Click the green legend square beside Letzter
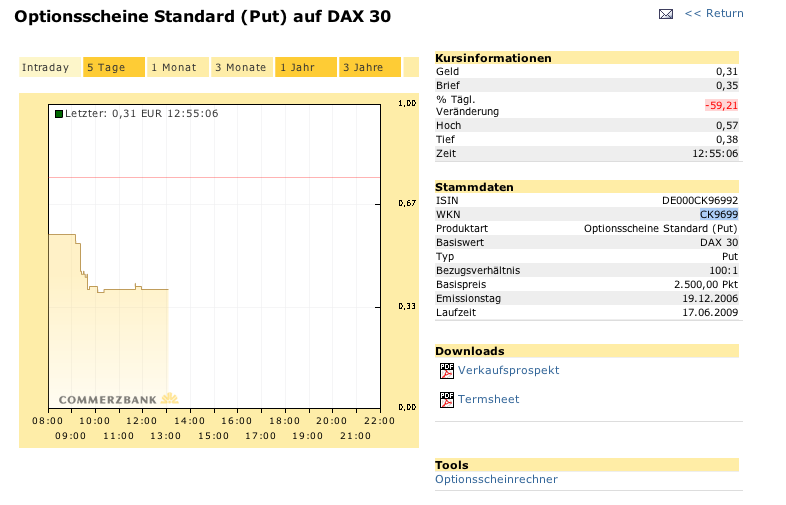 (x=59, y=114)
